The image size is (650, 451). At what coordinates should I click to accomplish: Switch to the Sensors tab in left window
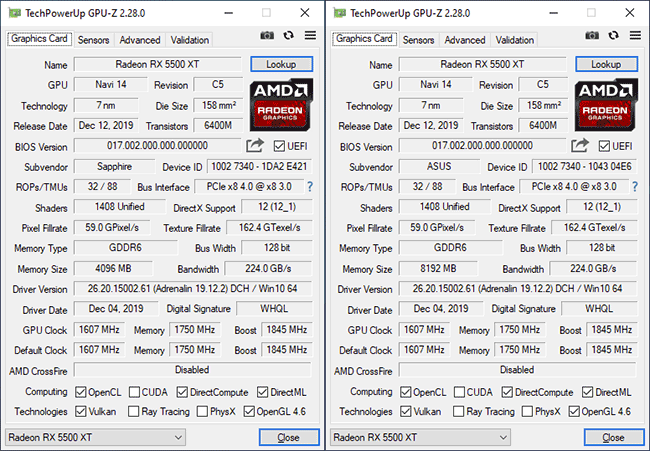(x=93, y=40)
